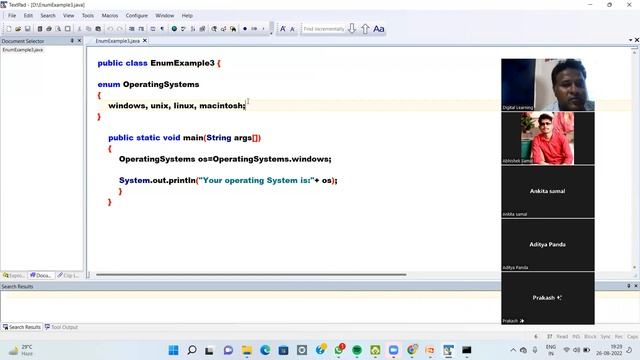The width and height of the screenshot is (640, 360).
Task: Expand the system tray hidden icons chevron
Action: [x=513, y=350]
